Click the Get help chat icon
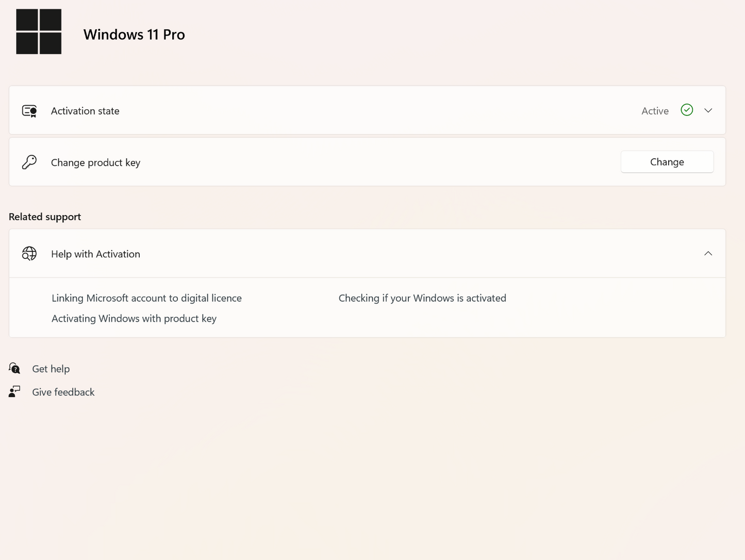The width and height of the screenshot is (745, 560). coord(14,368)
